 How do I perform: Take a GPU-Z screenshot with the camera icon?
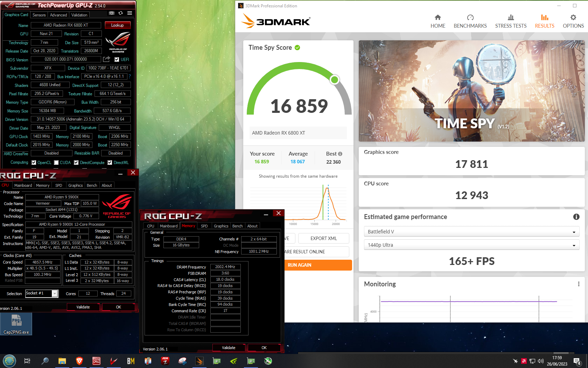111,13
